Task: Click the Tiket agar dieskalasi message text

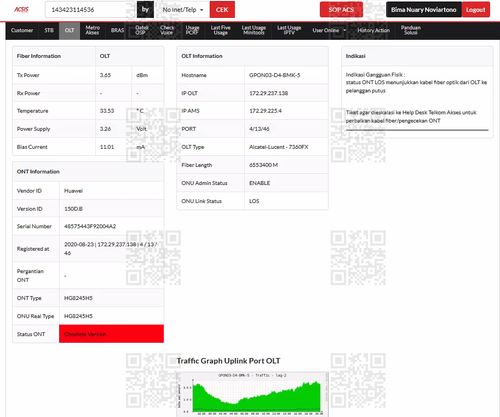Action: pos(411,116)
